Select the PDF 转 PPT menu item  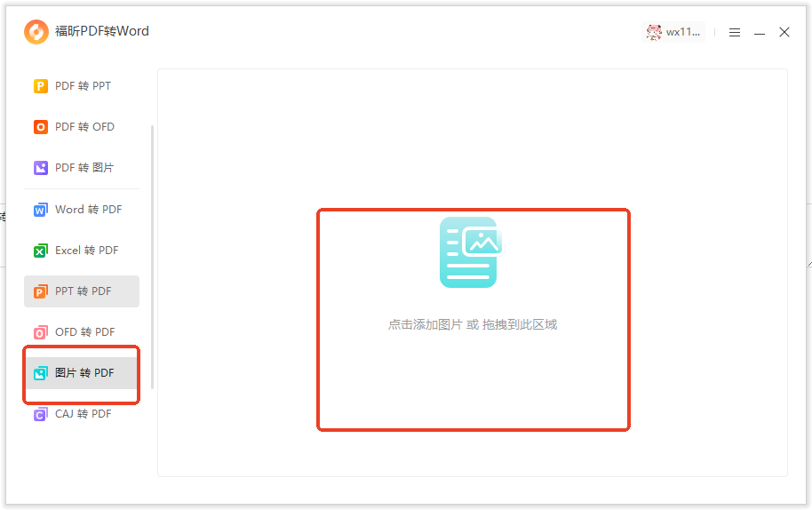tap(83, 86)
